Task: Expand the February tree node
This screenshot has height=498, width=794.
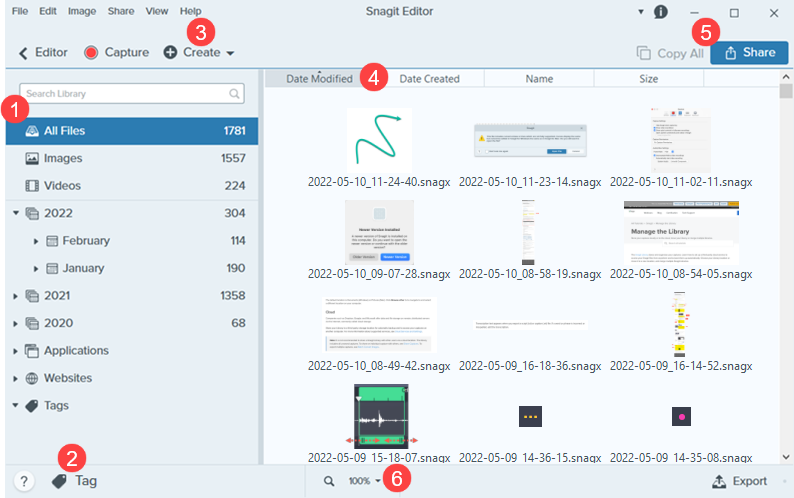Action: point(35,241)
